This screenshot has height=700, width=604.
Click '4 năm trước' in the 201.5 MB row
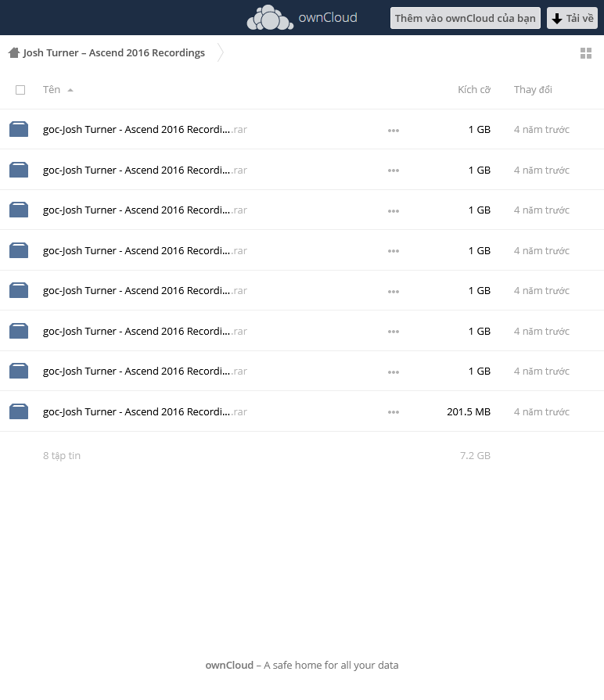tap(541, 411)
